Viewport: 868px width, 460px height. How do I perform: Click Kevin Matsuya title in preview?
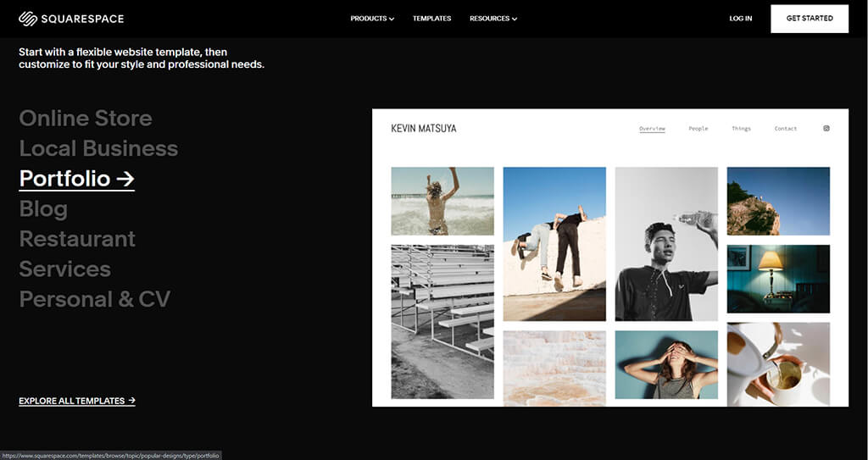[x=424, y=129]
